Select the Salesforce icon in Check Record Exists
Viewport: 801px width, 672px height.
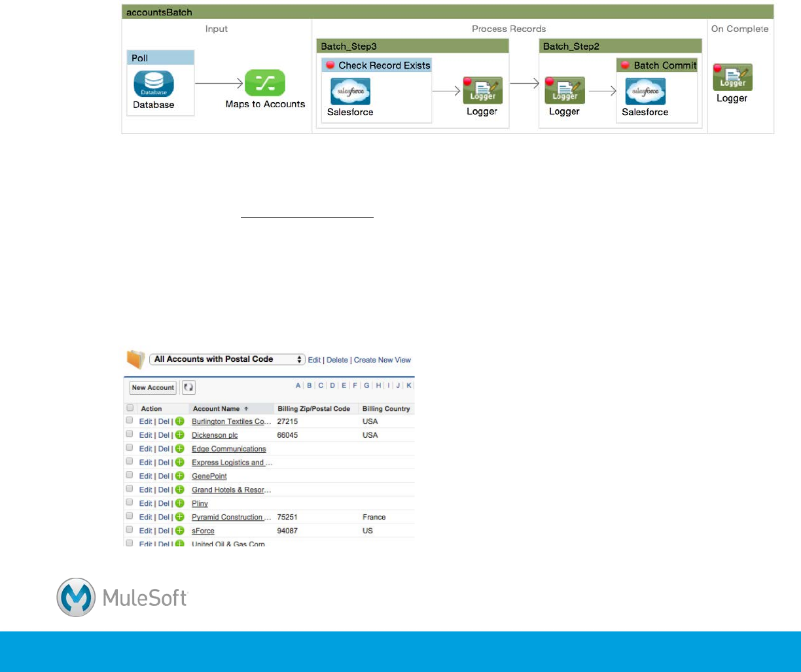click(x=350, y=91)
